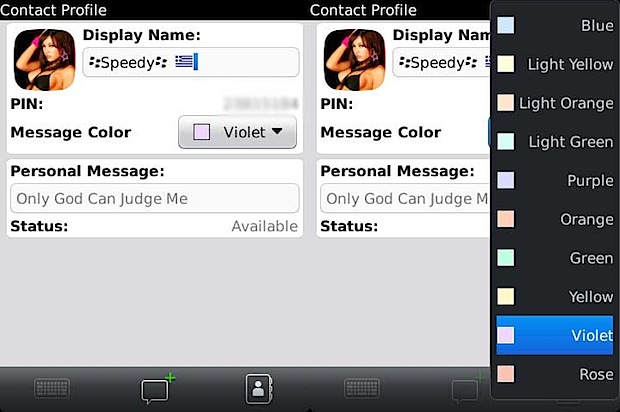The height and width of the screenshot is (412, 620).
Task: Open keyboard icon in left screen toolbar
Action: coord(52,388)
